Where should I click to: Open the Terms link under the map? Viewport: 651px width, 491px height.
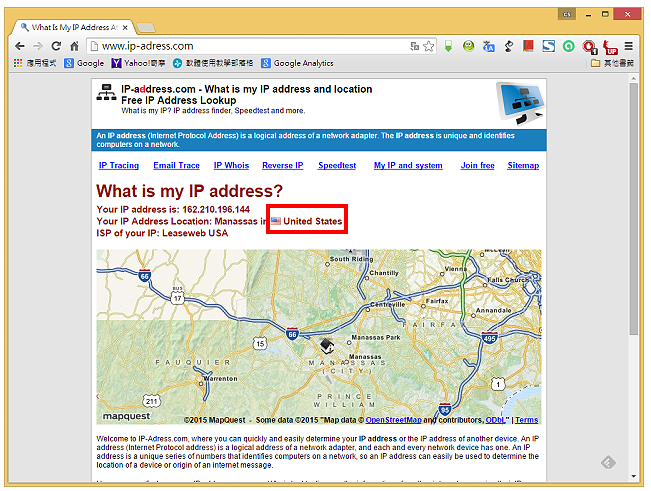click(x=526, y=420)
